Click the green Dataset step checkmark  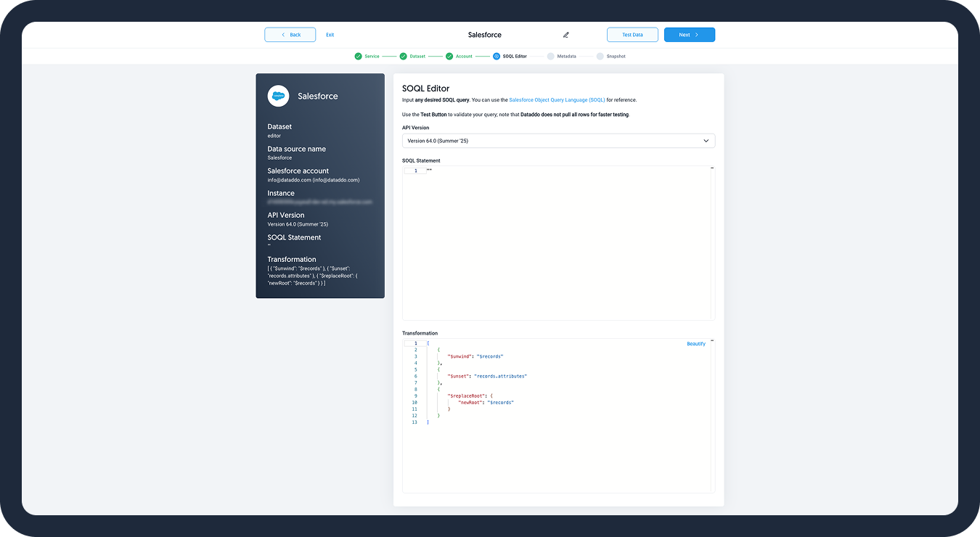404,56
